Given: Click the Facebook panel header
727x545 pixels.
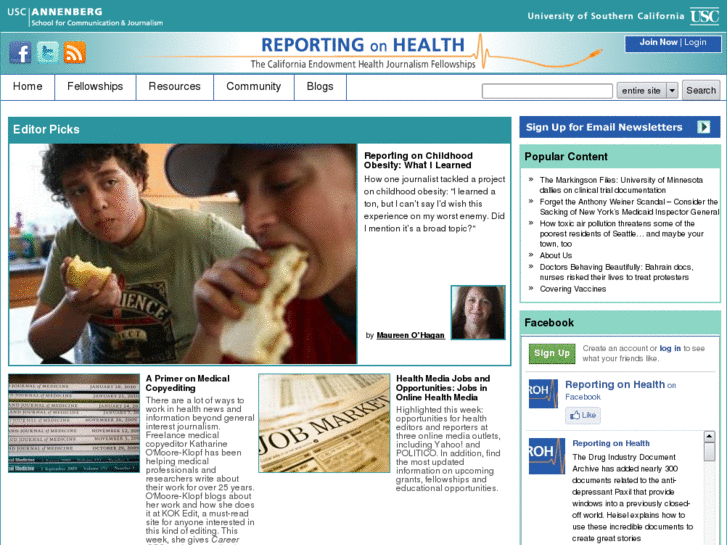Looking at the screenshot, I should click(x=620, y=323).
